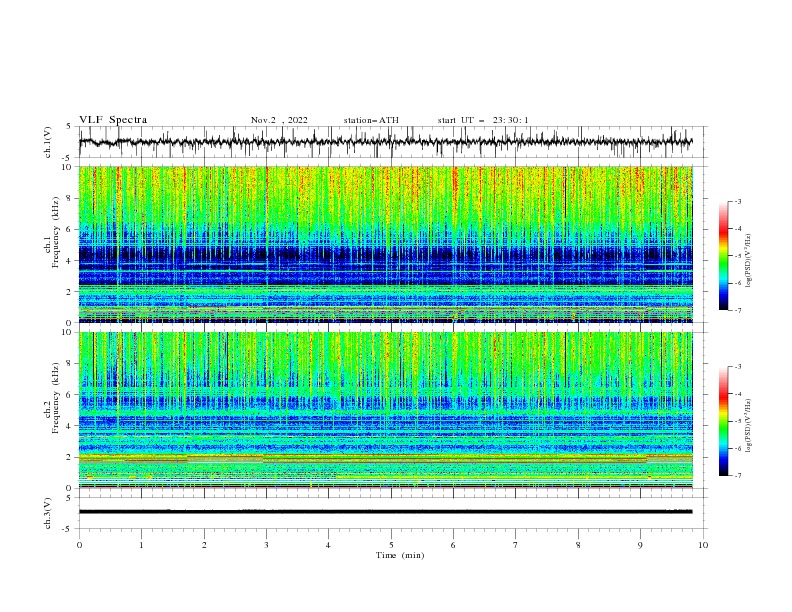Click the "station=ATH" label
792x612 pixels.
[x=371, y=120]
